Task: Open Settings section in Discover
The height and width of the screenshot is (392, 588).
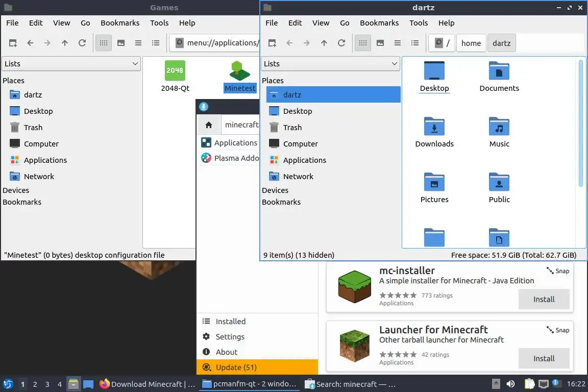Action: tap(257, 337)
